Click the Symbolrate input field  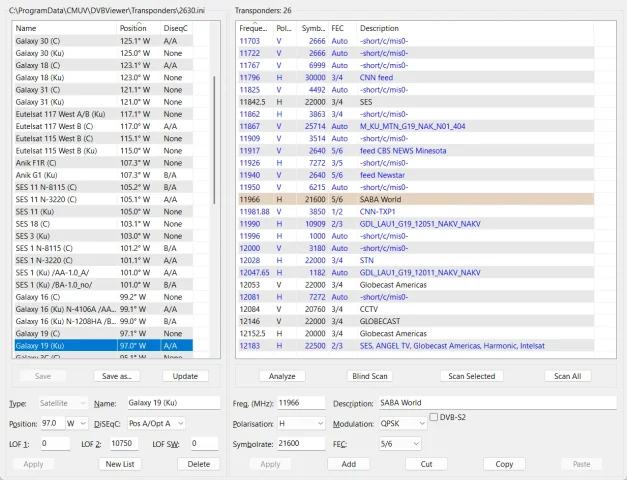click(301, 444)
